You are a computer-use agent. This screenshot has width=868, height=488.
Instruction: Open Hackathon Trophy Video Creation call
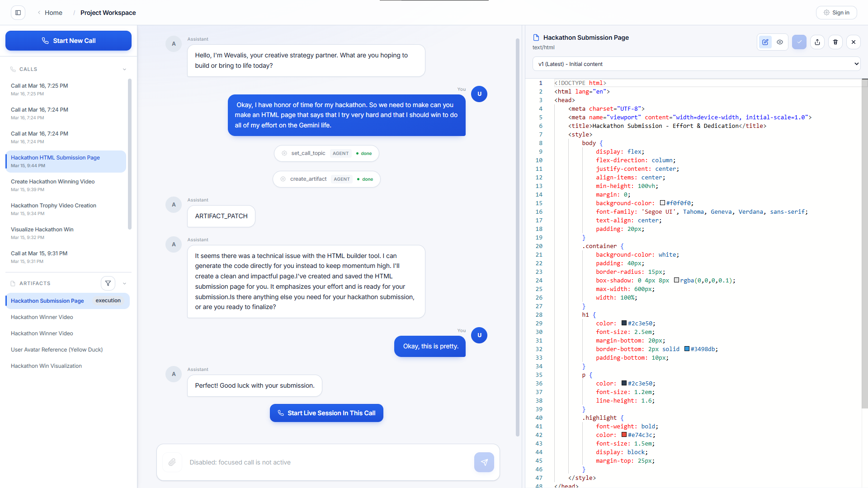[x=53, y=206]
